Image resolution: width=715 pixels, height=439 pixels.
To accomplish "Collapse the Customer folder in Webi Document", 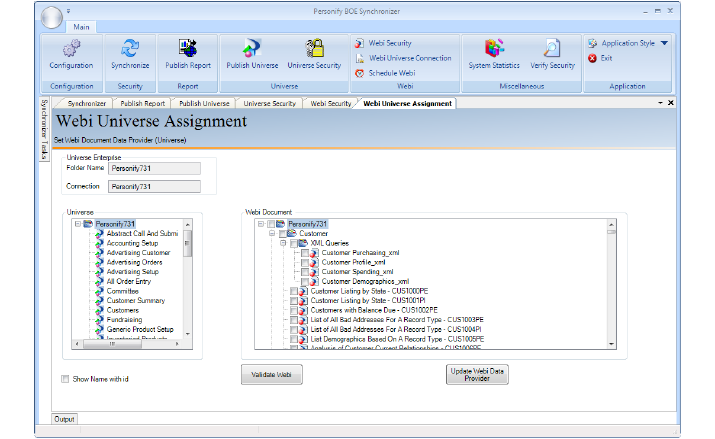I will point(272,233).
